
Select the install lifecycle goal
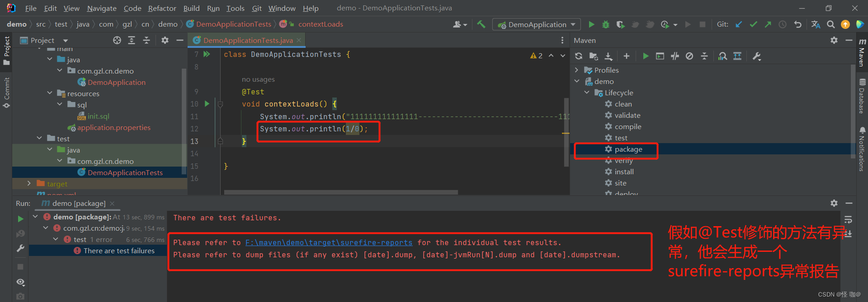(624, 172)
